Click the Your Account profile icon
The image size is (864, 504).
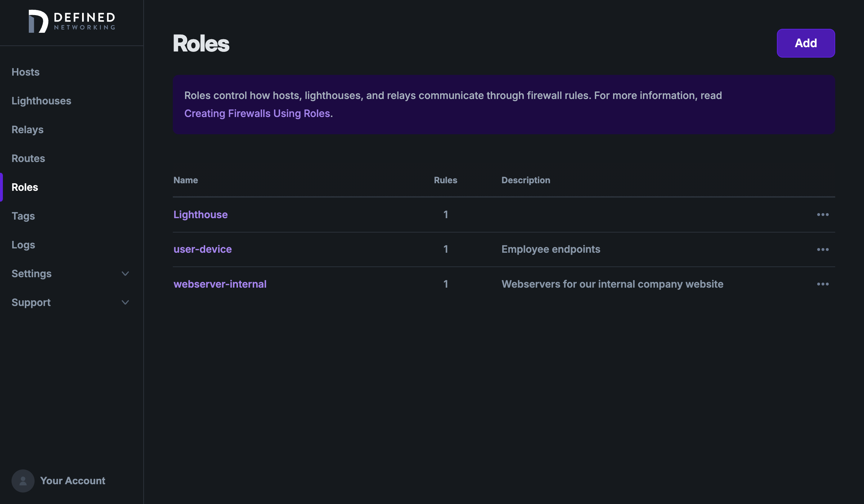pyautogui.click(x=23, y=480)
